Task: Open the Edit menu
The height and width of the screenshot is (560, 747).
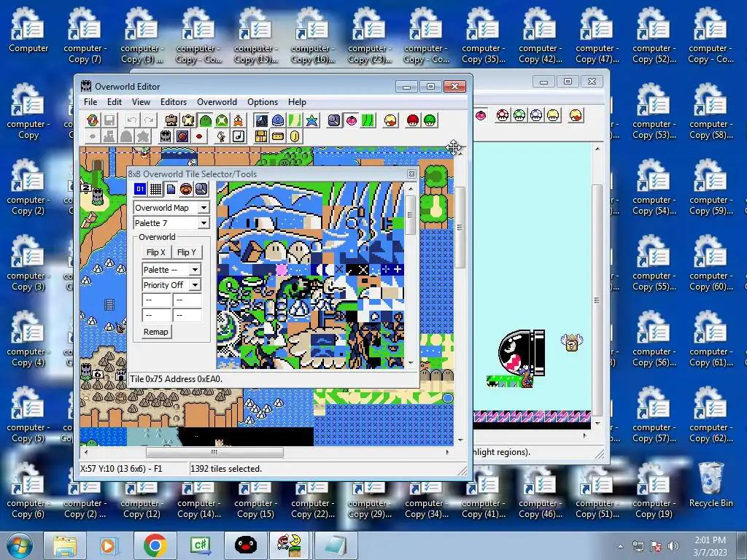Action: (115, 102)
